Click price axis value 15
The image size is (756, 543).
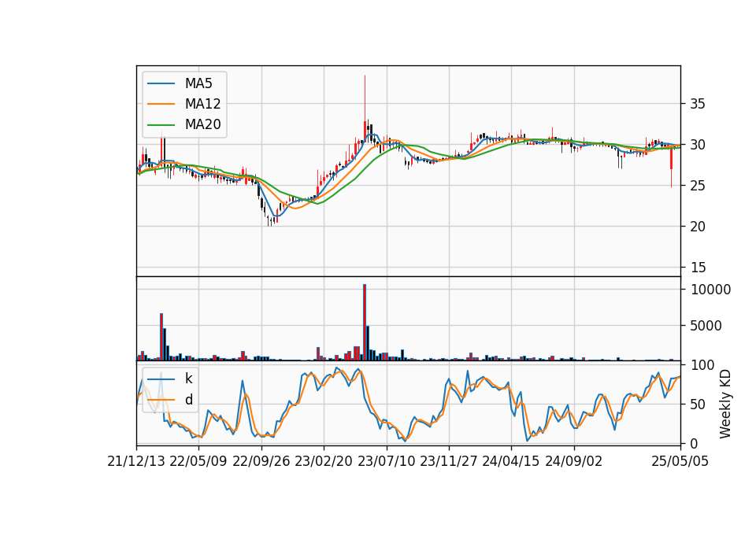tap(697, 268)
